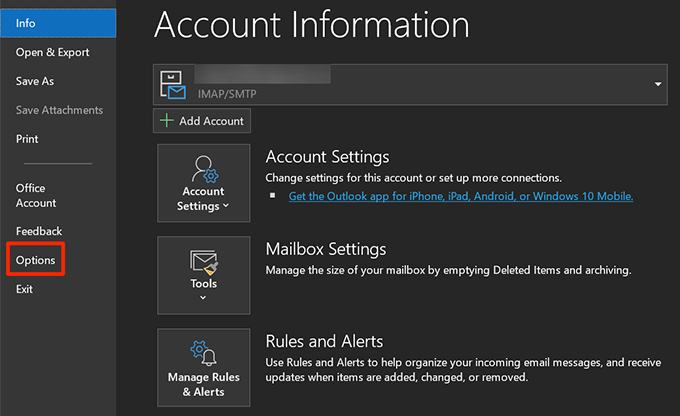Select Save Attachments in the sidebar
680x416 pixels.
(x=59, y=110)
